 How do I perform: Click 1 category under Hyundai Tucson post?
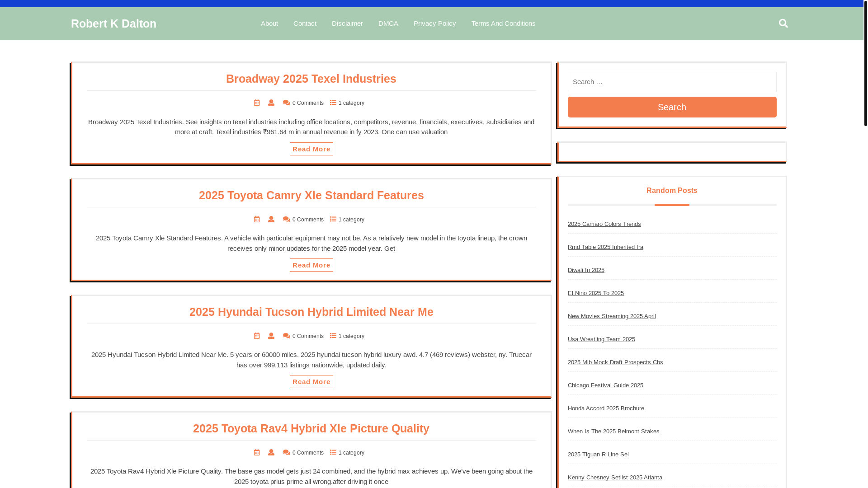click(351, 337)
